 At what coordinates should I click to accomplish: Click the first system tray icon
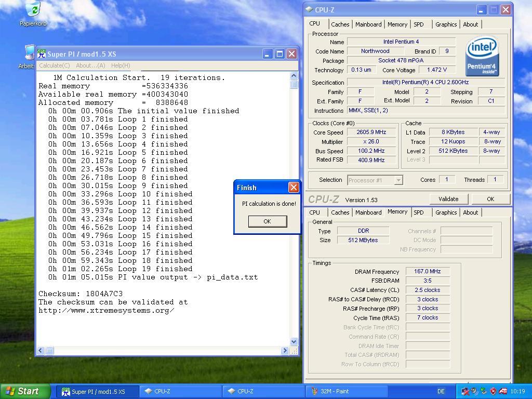(465, 391)
